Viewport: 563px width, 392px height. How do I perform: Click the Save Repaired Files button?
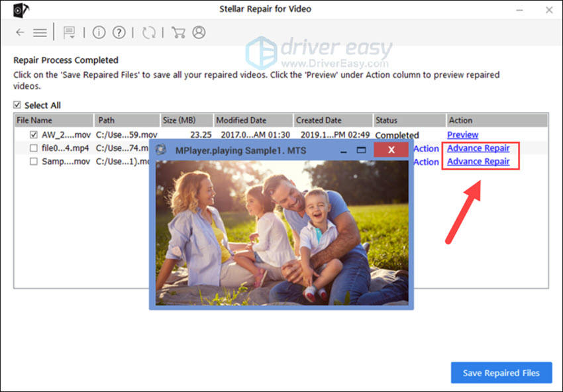click(501, 373)
